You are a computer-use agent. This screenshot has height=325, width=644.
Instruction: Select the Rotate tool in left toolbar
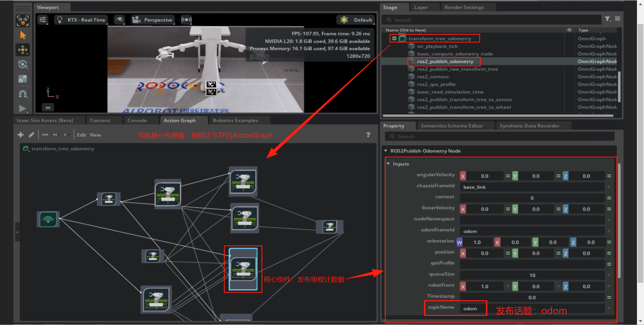pos(23,64)
